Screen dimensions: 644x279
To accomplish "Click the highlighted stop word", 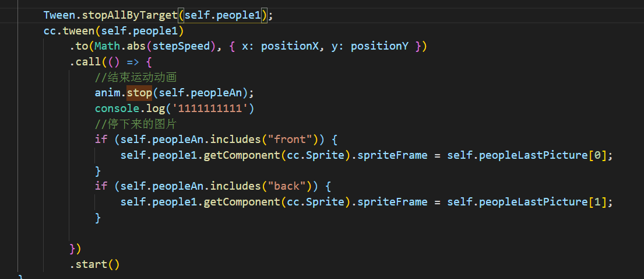I will coord(139,93).
